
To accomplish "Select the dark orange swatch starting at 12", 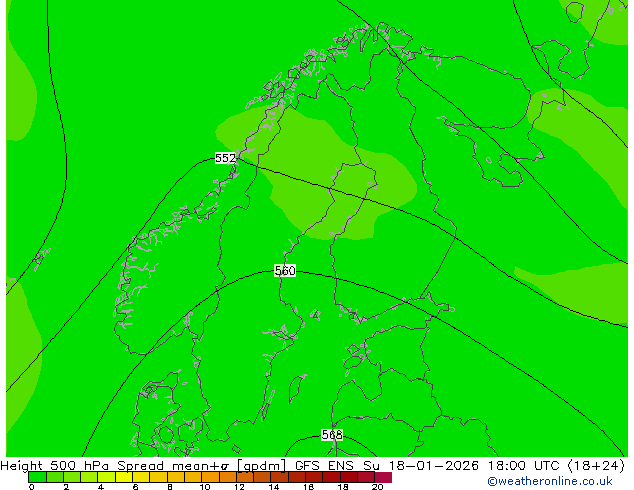I will click(x=245, y=477).
